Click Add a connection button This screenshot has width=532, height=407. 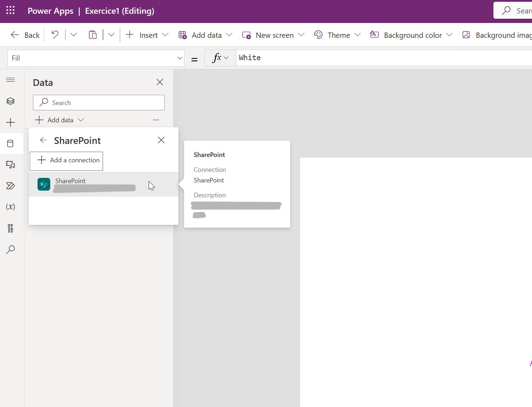(67, 161)
